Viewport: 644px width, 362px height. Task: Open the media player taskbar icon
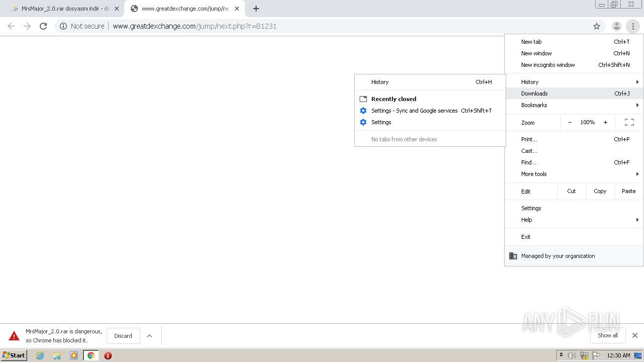pos(74,355)
